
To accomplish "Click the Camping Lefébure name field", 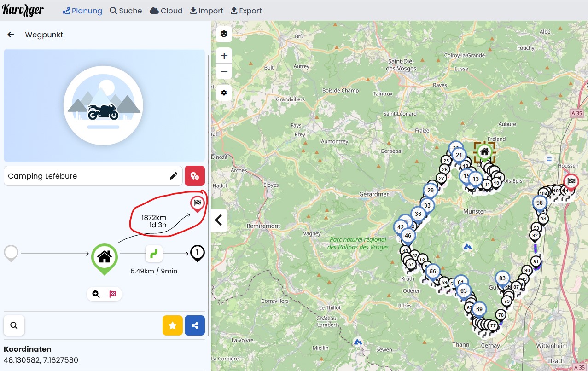I will (85, 176).
